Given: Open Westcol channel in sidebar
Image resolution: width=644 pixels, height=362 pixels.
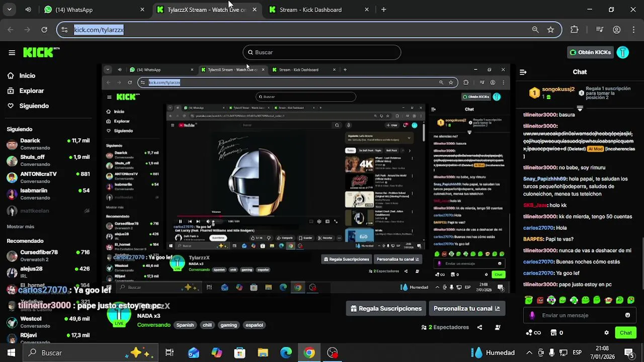Looking at the screenshot, I should tap(48, 322).
